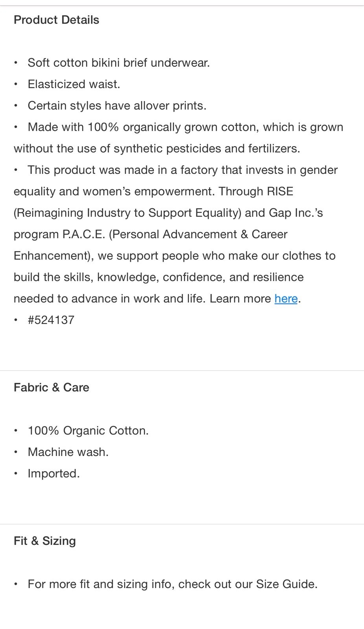Open the "here" link after Learn more
The image size is (364, 629).
(x=286, y=299)
